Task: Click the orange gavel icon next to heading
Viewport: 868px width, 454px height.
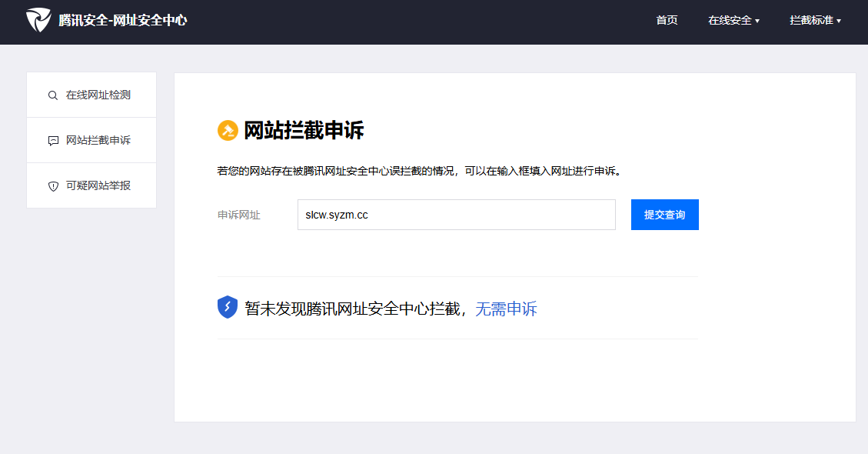Action: 228,131
